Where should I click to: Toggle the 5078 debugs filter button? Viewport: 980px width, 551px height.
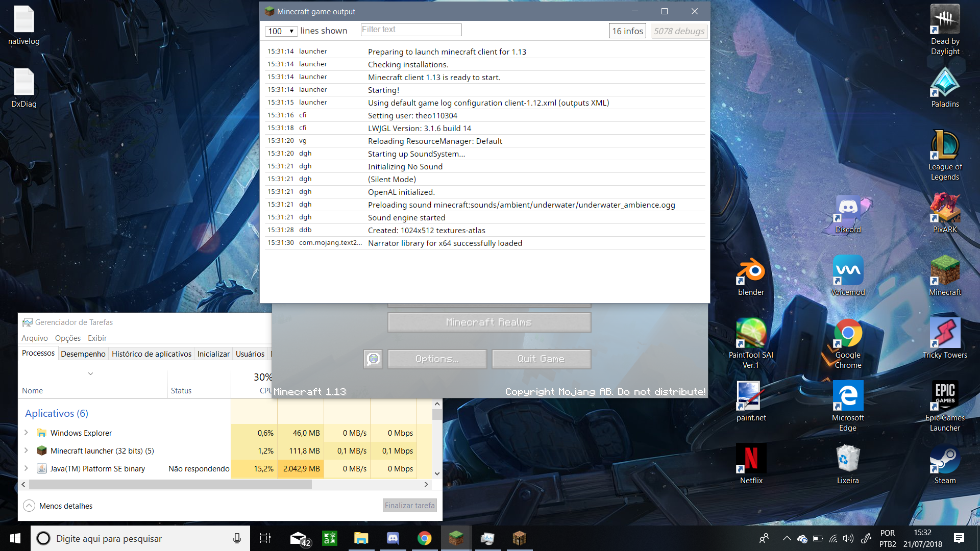click(679, 31)
